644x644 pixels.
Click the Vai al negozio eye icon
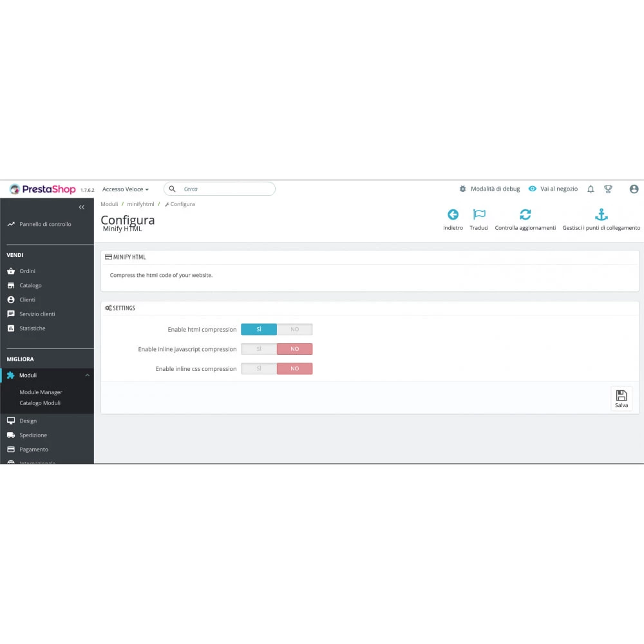coord(533,189)
